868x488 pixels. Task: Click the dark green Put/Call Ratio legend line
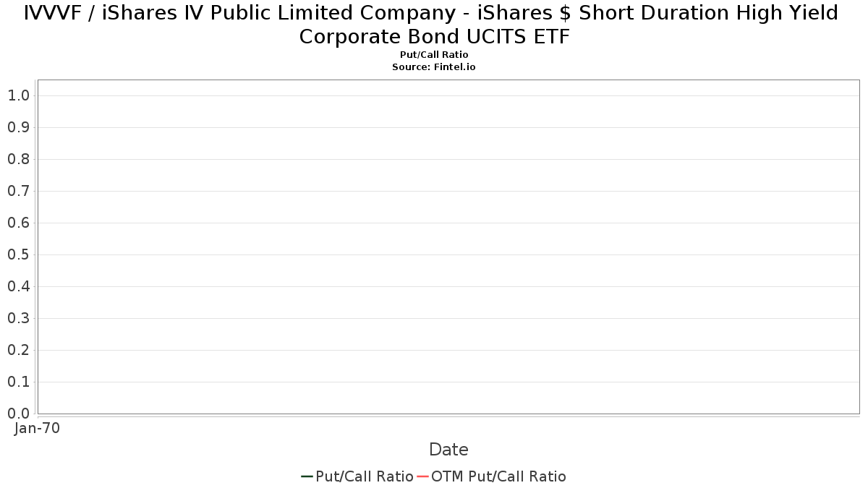pyautogui.click(x=307, y=476)
